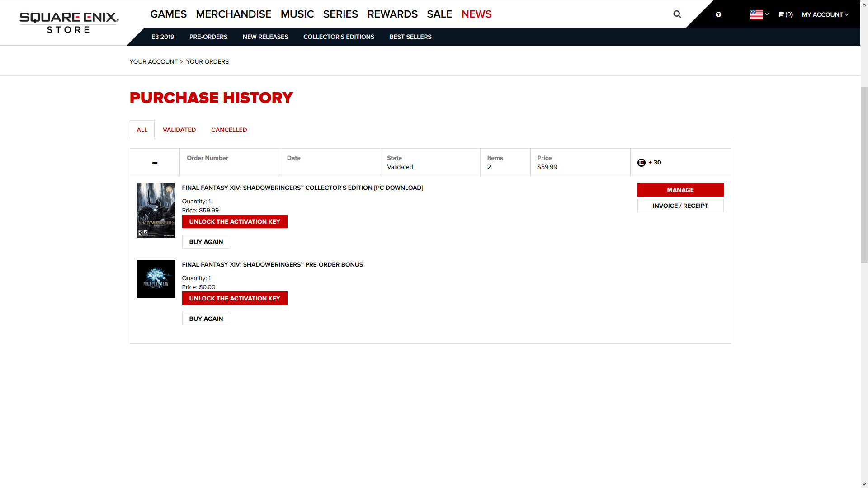Open the Series menu

click(x=340, y=14)
